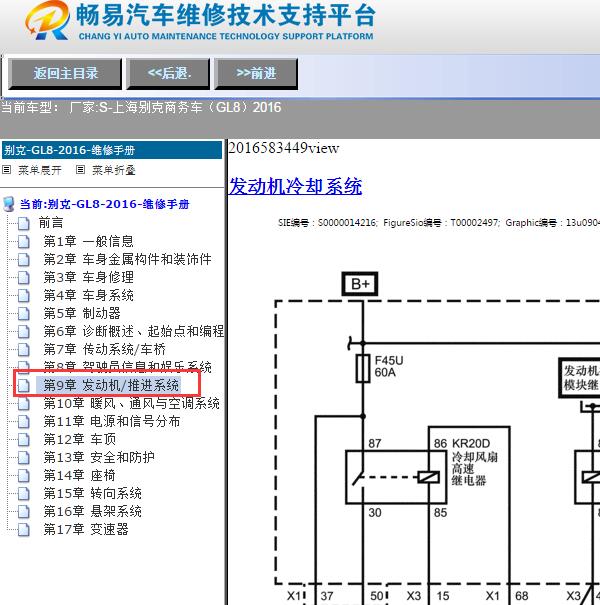The width and height of the screenshot is (600, 605).
Task: Go back with the <<后退 button
Action: click(x=168, y=73)
